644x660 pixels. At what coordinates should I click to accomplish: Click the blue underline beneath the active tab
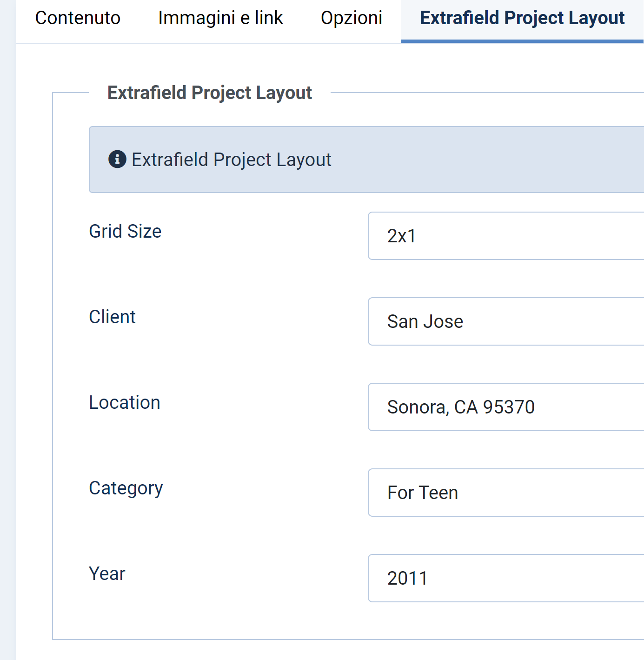522,41
